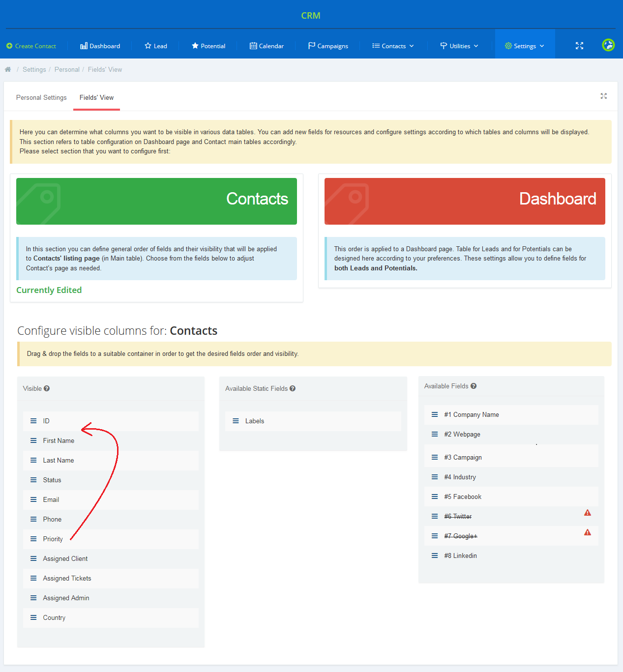Click the home breadcrumb icon
Screen dimensions: 623x672
[8, 69]
